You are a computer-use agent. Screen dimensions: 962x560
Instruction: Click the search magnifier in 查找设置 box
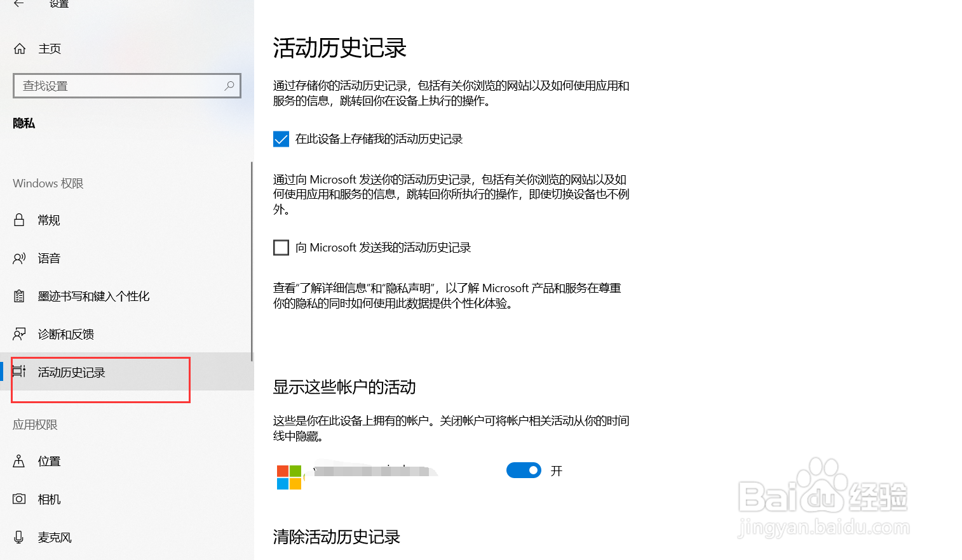click(x=229, y=85)
